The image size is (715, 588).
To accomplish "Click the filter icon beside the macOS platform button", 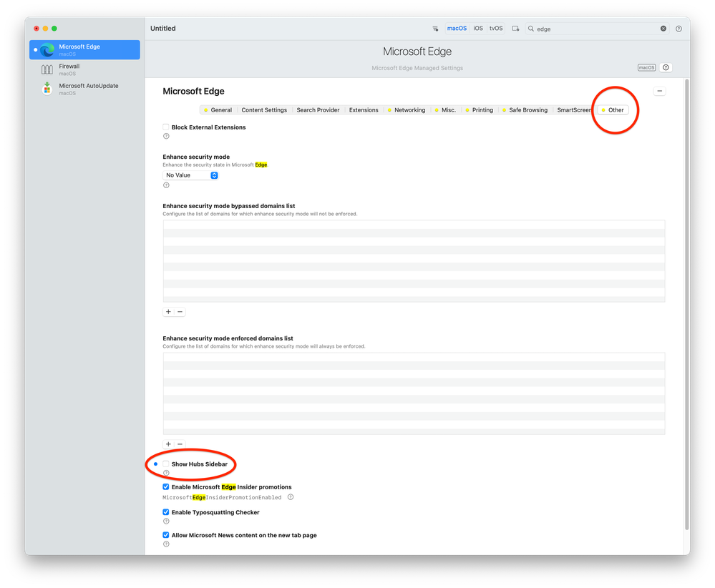I will 435,29.
